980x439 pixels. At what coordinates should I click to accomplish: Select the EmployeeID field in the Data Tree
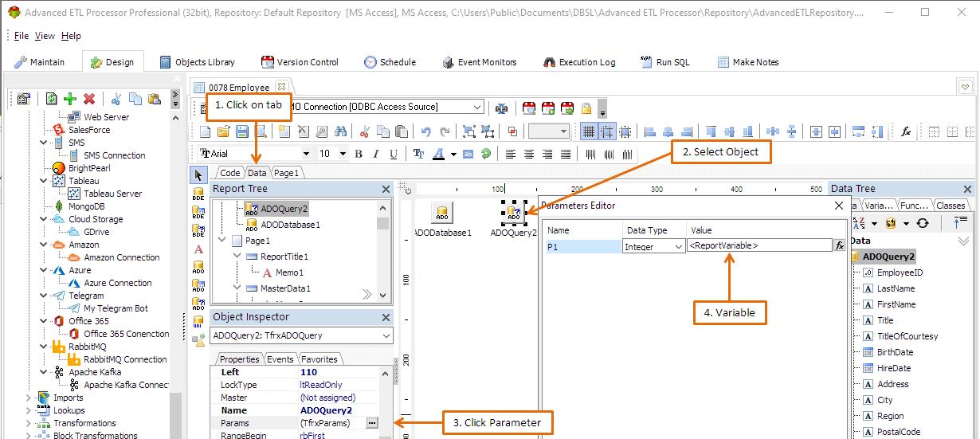tap(900, 272)
